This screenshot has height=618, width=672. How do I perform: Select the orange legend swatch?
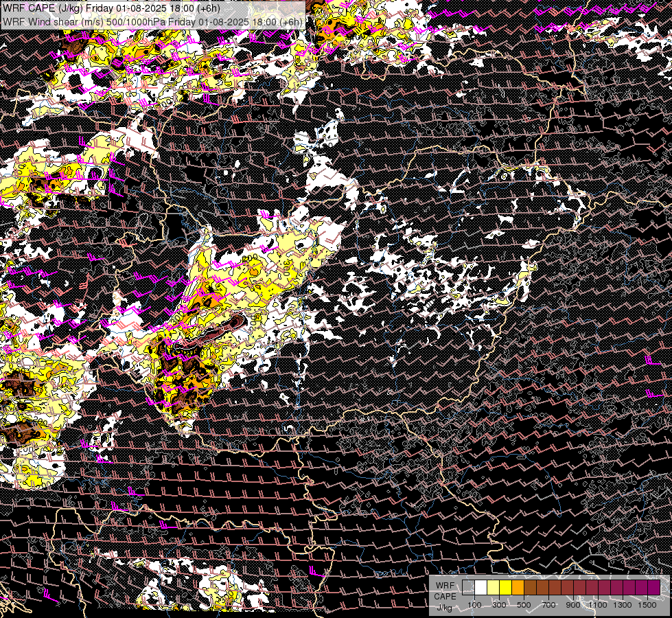[x=518, y=587]
